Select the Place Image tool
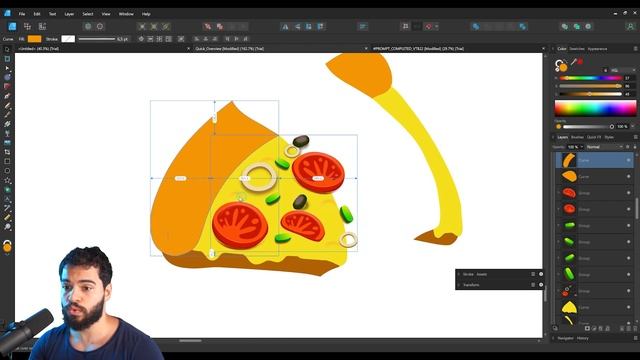Screen dimensions: 640x360 point(7,143)
